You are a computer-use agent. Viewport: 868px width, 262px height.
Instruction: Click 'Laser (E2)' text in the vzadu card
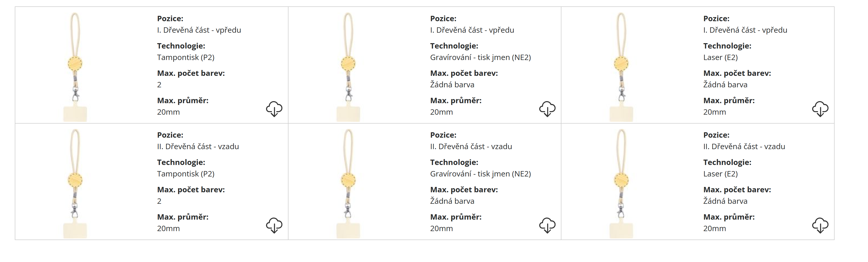tap(720, 174)
